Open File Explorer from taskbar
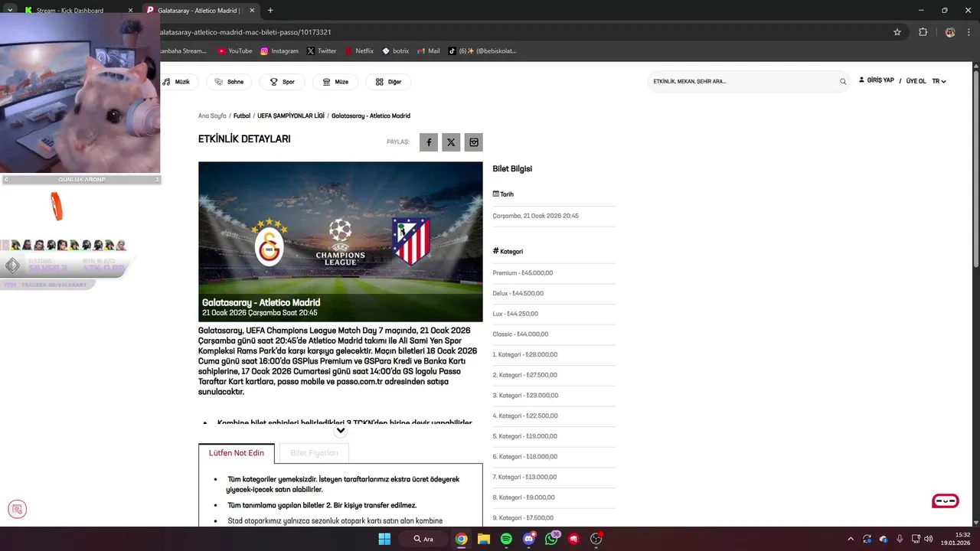Screen dimensions: 980x551 484,539
